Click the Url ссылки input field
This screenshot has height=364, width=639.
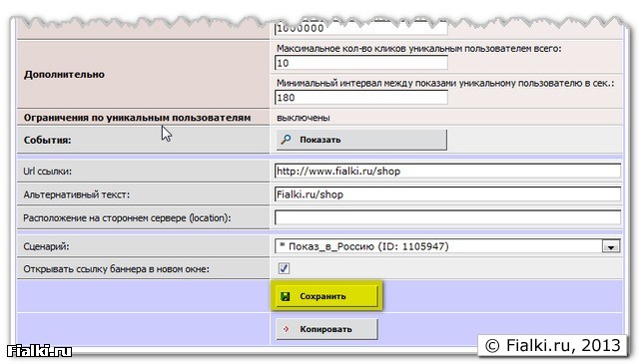[447, 171]
